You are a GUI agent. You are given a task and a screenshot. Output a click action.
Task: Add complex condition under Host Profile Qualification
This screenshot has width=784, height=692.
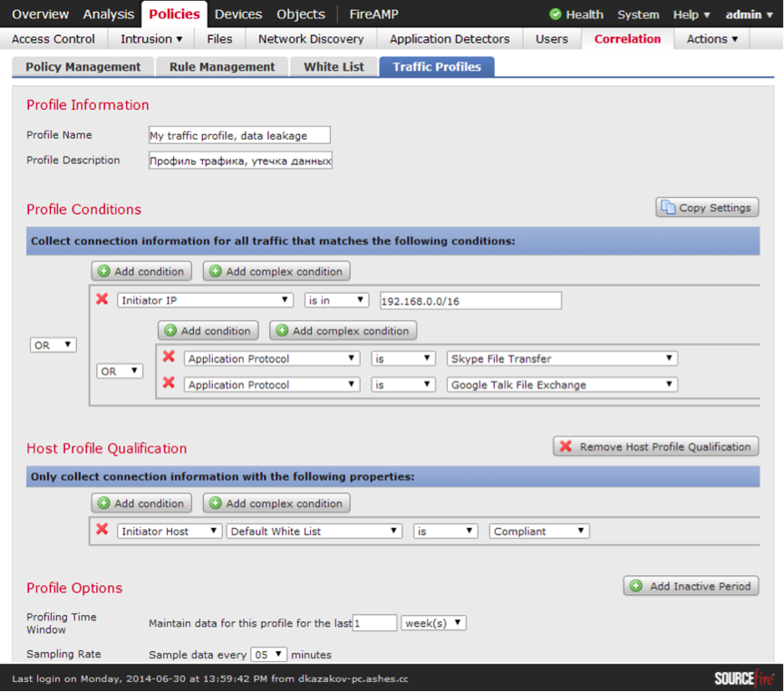pyautogui.click(x=276, y=502)
